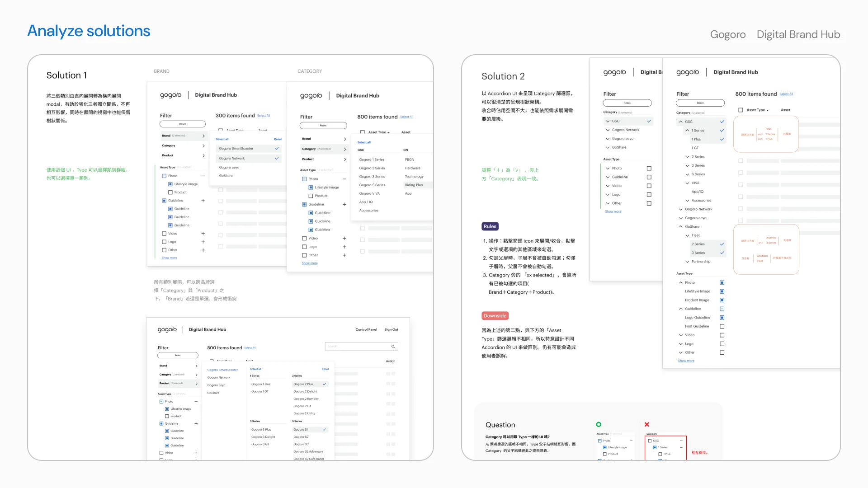This screenshot has height=488, width=868.
Task: Click the checkmark on 2 Series under Fleet
Action: tap(722, 244)
